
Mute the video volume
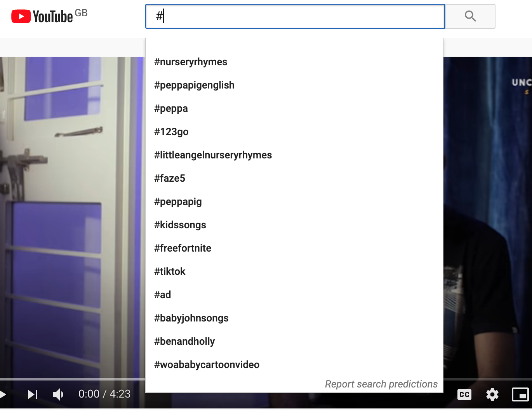pos(58,394)
